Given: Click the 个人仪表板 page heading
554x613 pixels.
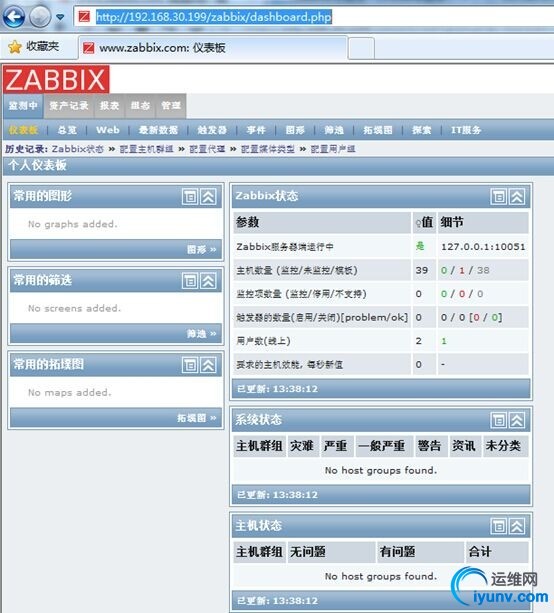Looking at the screenshot, I should coord(38,165).
